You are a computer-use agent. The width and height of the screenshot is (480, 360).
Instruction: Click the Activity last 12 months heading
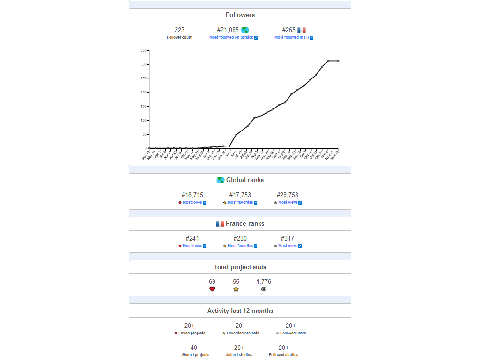[x=240, y=311]
